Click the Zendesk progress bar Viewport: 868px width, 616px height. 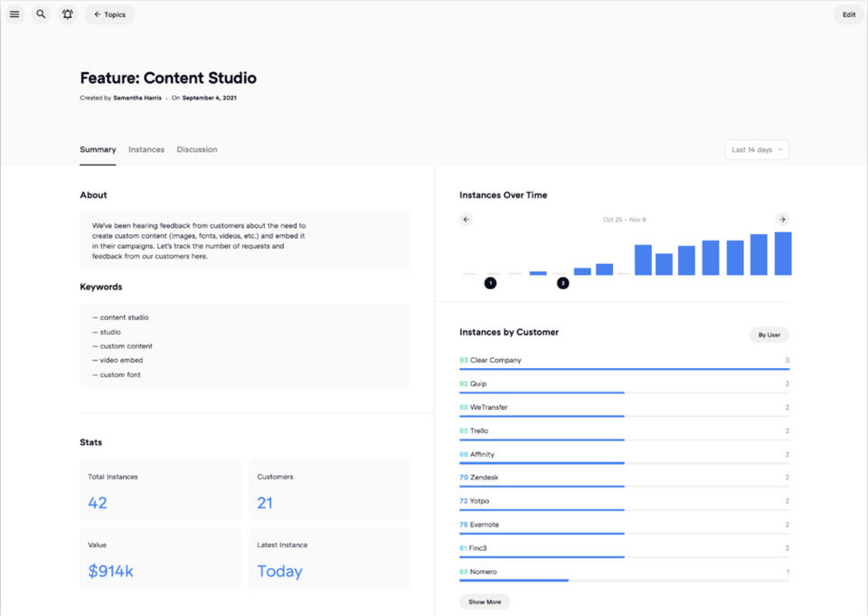[542, 486]
